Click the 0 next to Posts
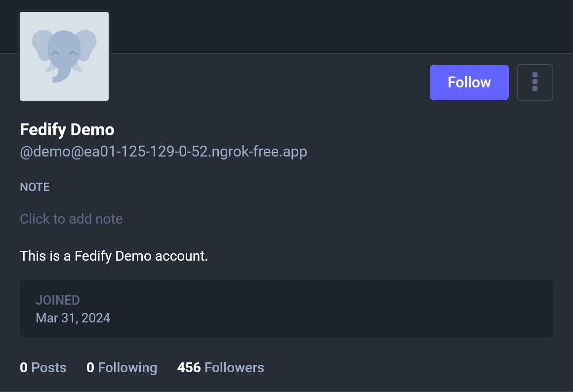Viewport: 573px width, 392px height. (23, 367)
